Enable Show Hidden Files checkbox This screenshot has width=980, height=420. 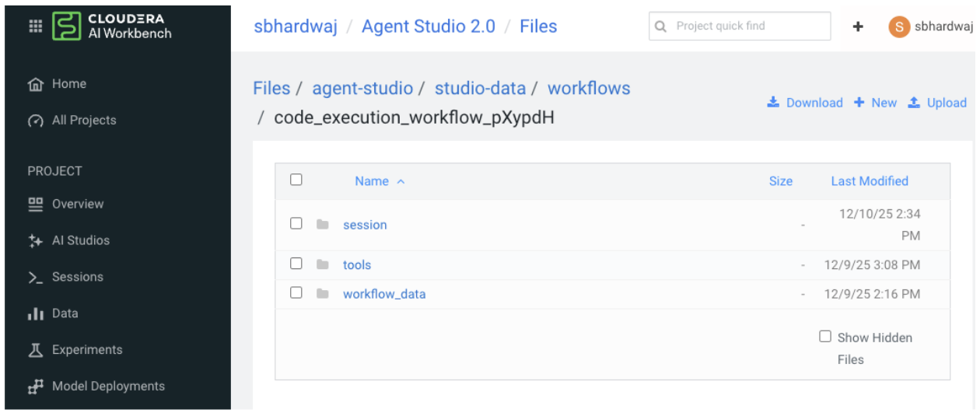(825, 336)
